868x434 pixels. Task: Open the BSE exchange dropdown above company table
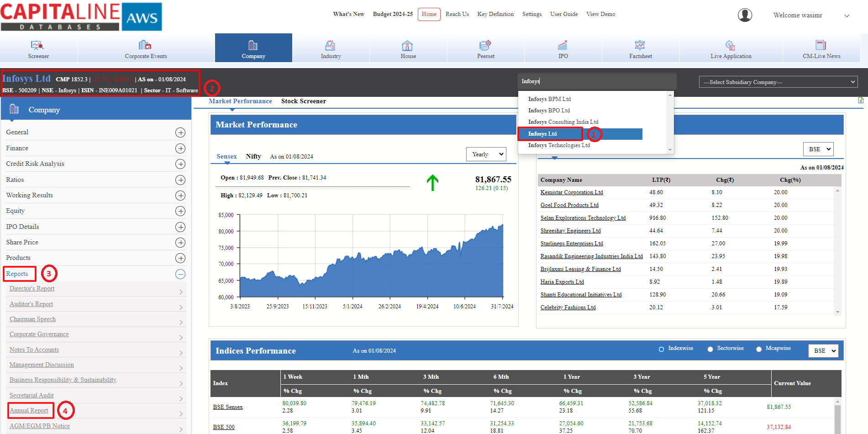point(818,149)
